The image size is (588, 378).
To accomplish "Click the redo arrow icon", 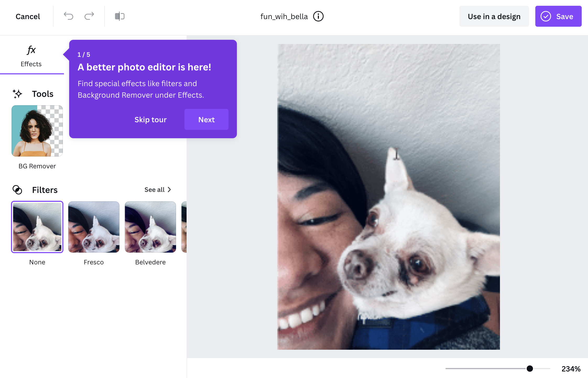I will tap(89, 16).
